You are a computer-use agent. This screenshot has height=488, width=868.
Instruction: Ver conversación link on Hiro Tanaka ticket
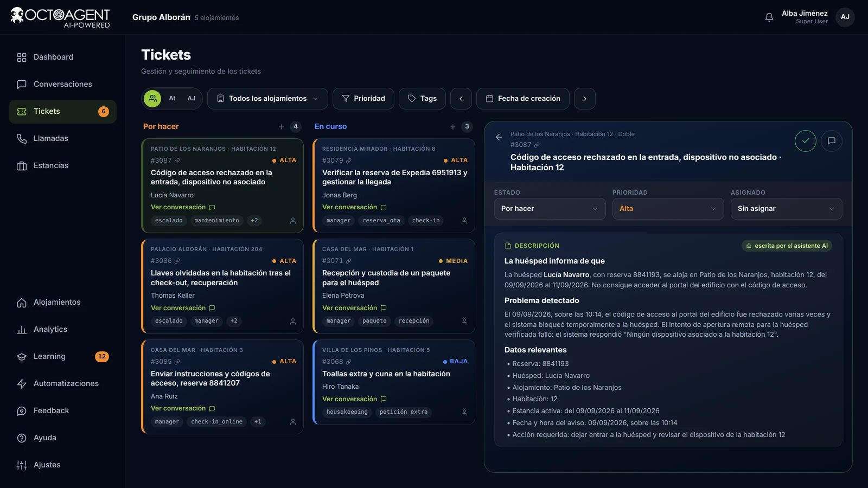click(354, 399)
